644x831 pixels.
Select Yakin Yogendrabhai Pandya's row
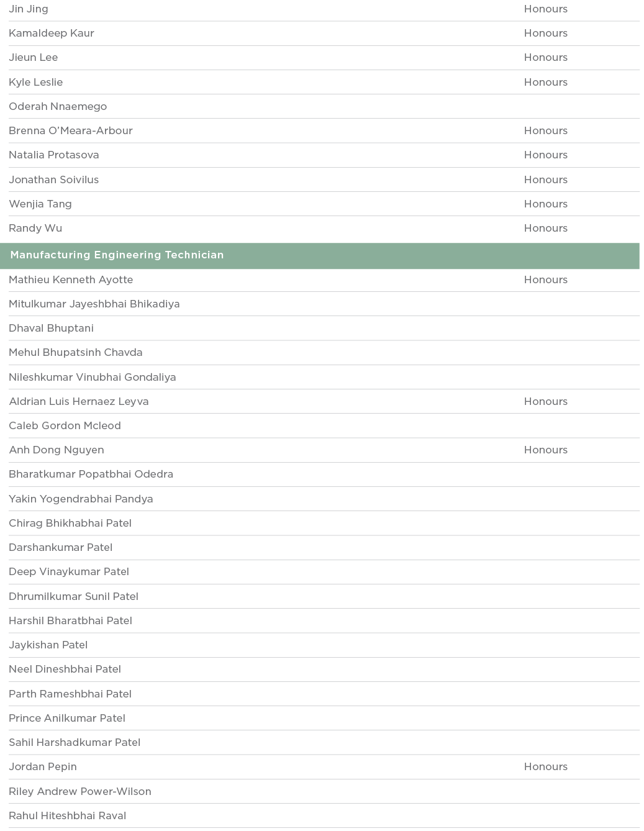81,499
